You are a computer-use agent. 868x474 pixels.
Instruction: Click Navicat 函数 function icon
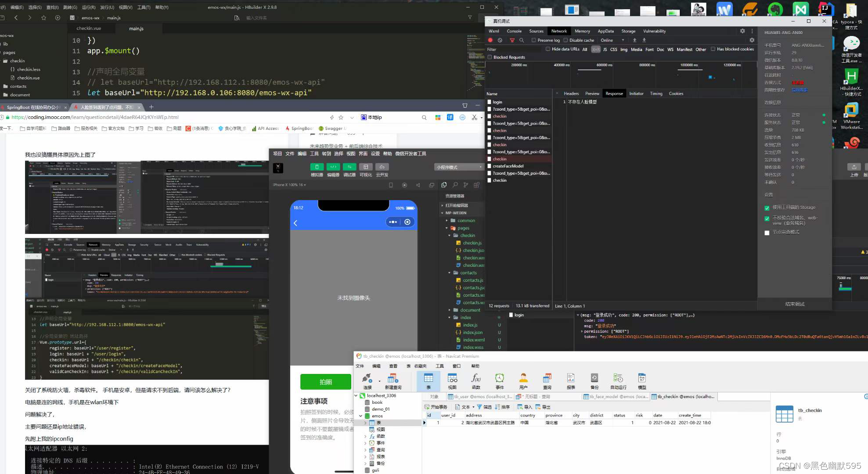coord(476,381)
